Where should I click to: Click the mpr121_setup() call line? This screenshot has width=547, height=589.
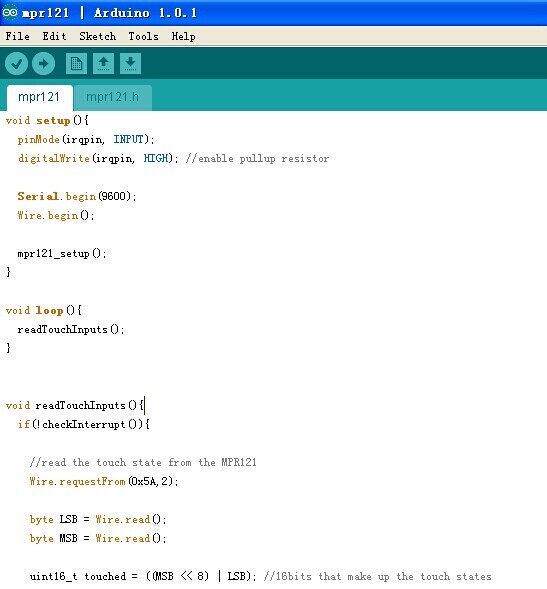pyautogui.click(x=62, y=253)
